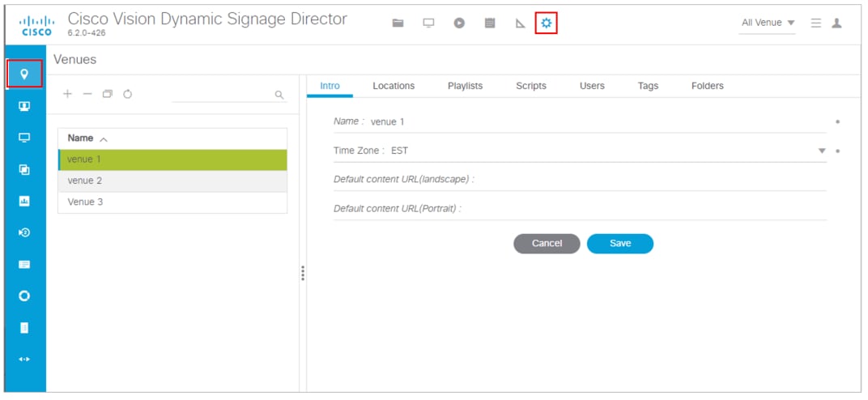Click the version text 6.2.0-426

(x=87, y=33)
